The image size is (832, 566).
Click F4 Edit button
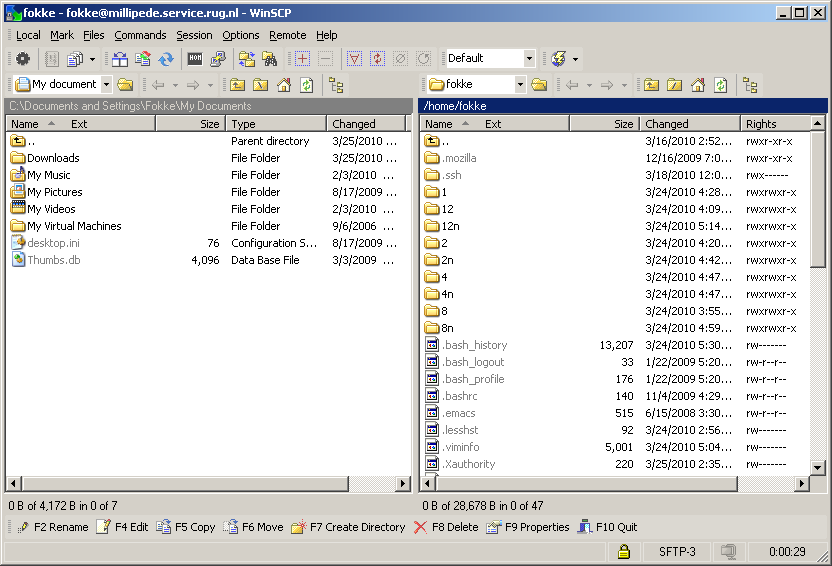pyautogui.click(x=123, y=527)
